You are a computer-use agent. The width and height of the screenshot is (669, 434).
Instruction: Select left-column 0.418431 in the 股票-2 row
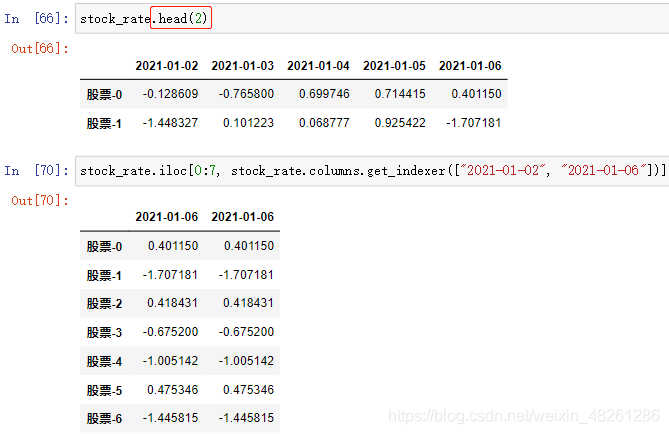pyautogui.click(x=172, y=303)
